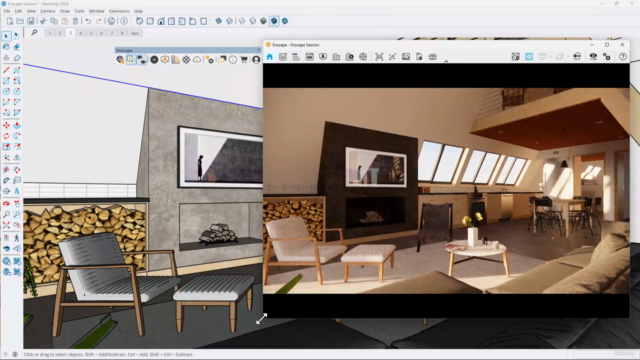Toggle Enscape synchronize views button

[x=142, y=60]
